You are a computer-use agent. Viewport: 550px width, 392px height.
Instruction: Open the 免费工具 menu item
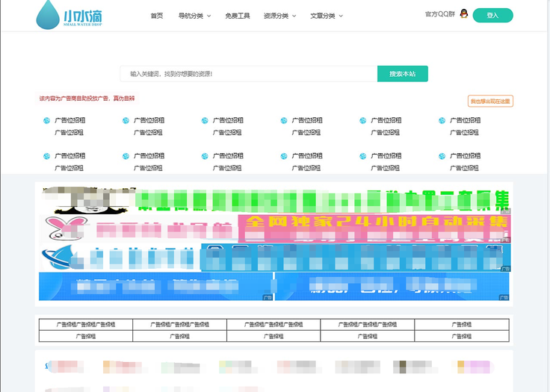pyautogui.click(x=238, y=15)
